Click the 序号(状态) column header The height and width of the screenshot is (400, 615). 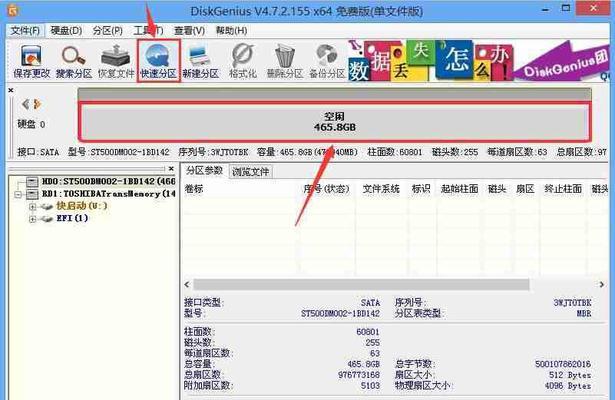point(326,189)
